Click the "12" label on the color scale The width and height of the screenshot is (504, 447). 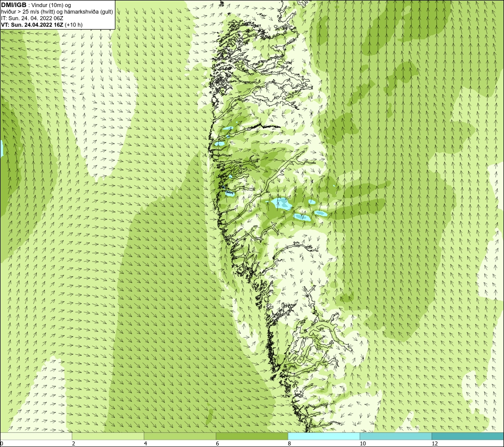click(435, 444)
